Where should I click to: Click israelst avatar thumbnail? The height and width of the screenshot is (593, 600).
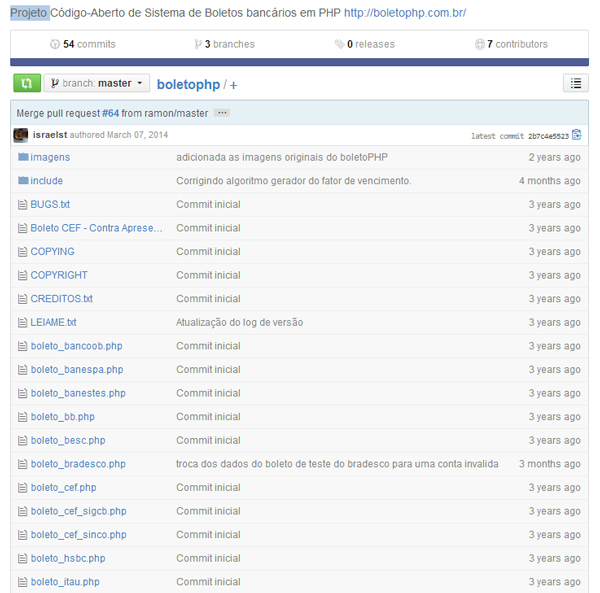click(21, 135)
